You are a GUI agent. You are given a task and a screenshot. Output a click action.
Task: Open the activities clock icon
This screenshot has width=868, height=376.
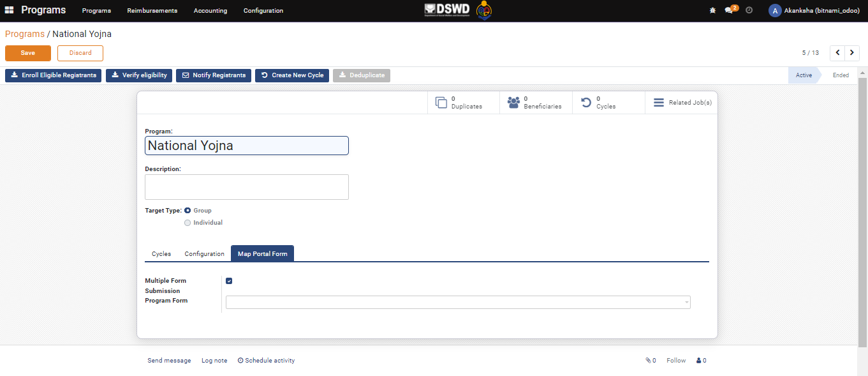click(749, 11)
